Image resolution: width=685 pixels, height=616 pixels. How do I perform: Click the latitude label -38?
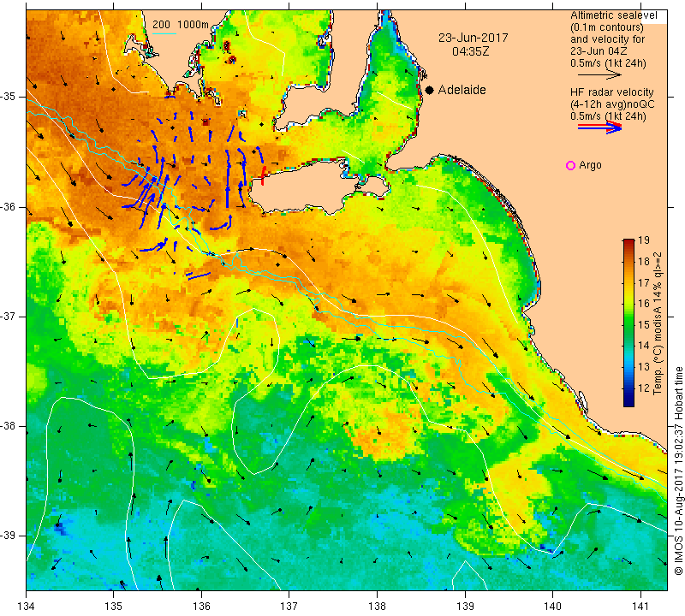click(x=9, y=426)
